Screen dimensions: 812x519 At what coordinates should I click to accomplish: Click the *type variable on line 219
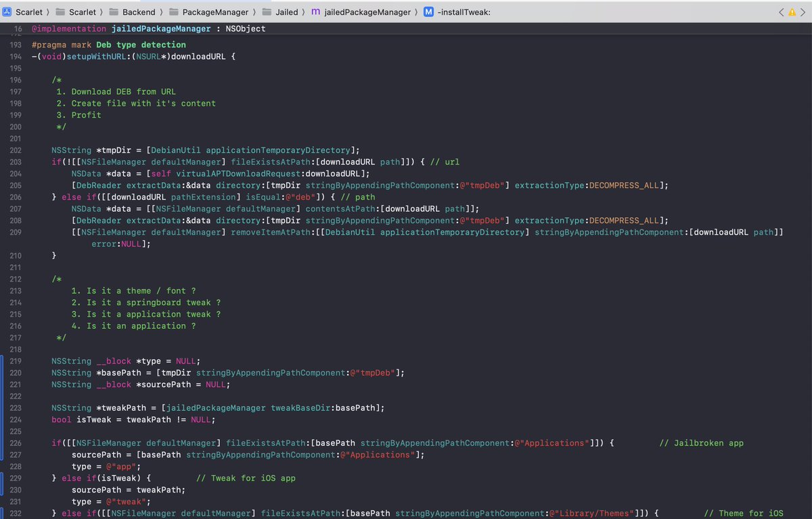148,361
